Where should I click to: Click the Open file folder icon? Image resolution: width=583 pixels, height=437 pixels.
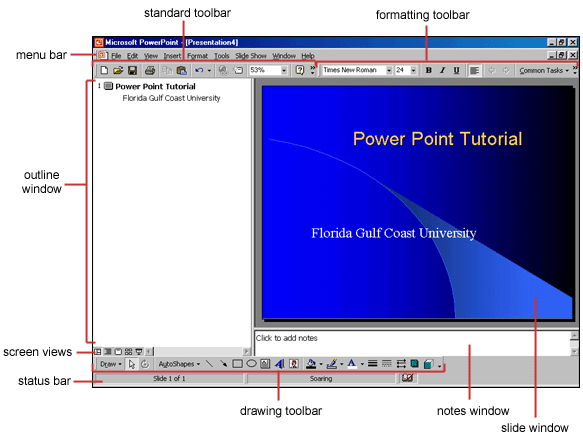(x=118, y=70)
